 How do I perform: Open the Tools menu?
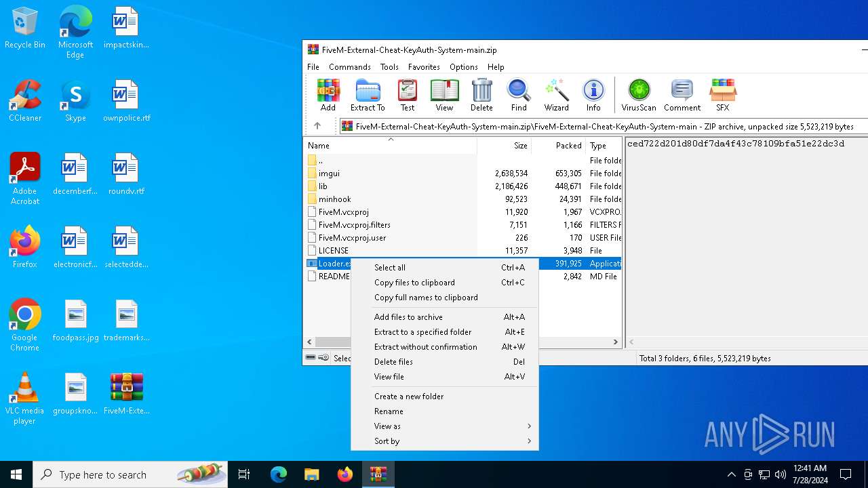[389, 67]
